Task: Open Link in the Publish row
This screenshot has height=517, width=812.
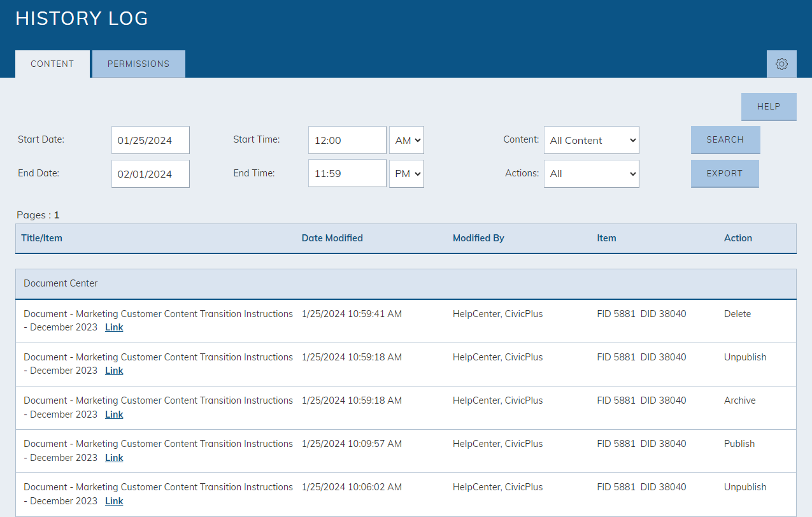Action: click(114, 458)
